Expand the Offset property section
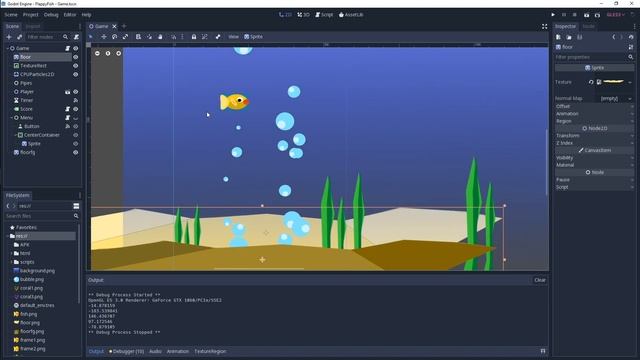Viewport: 640px width, 360px height. (x=594, y=106)
